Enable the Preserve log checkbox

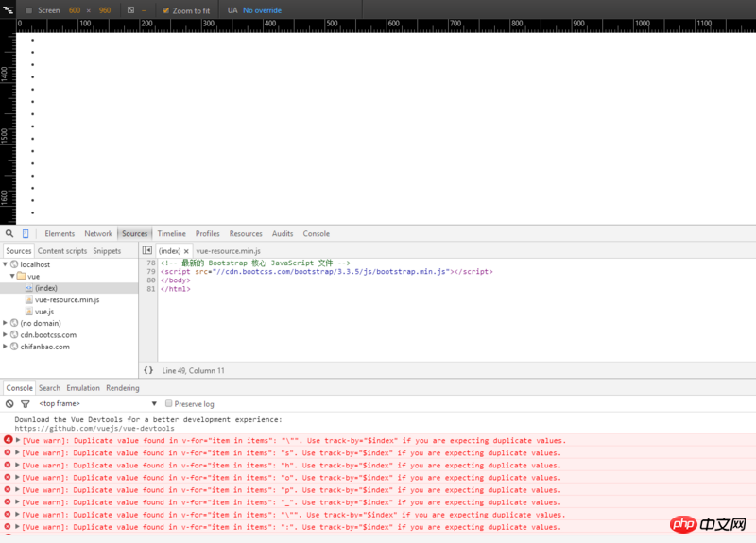tap(169, 403)
